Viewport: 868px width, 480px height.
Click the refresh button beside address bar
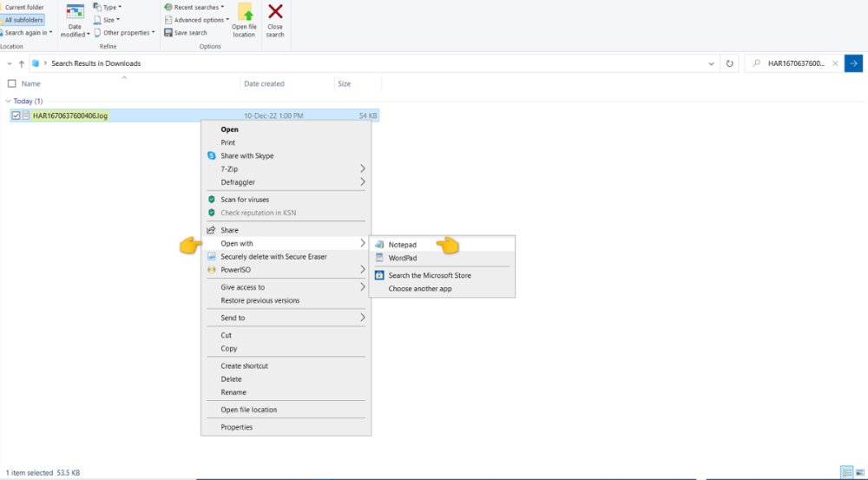coord(730,63)
